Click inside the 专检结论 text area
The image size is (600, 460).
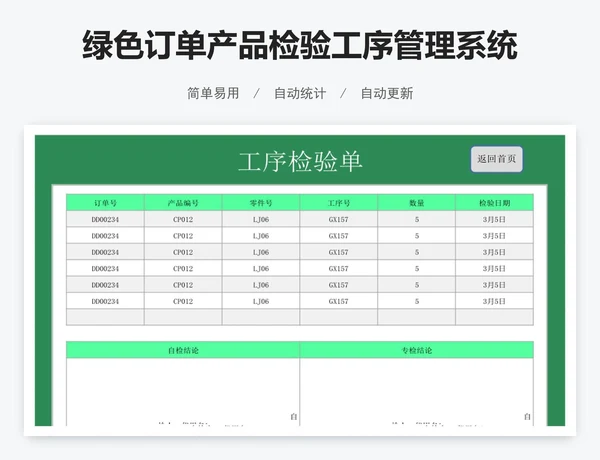(x=417, y=392)
